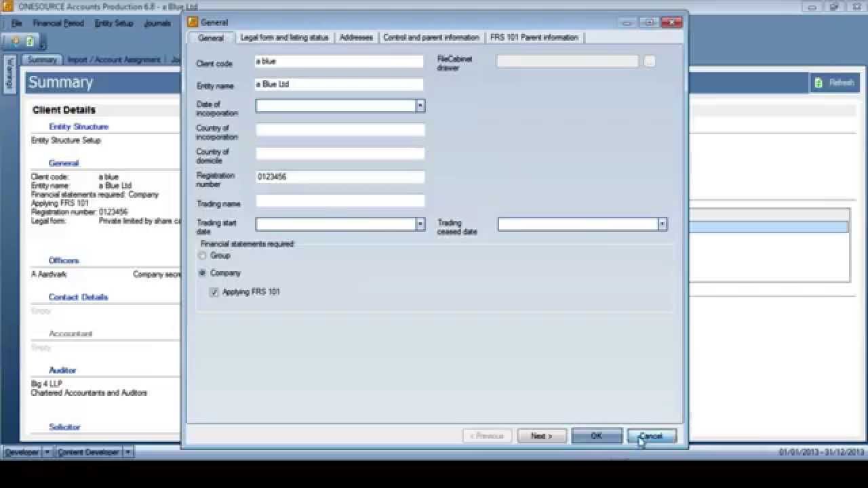
Task: Click into the Country of domicile field
Action: pyautogui.click(x=340, y=153)
